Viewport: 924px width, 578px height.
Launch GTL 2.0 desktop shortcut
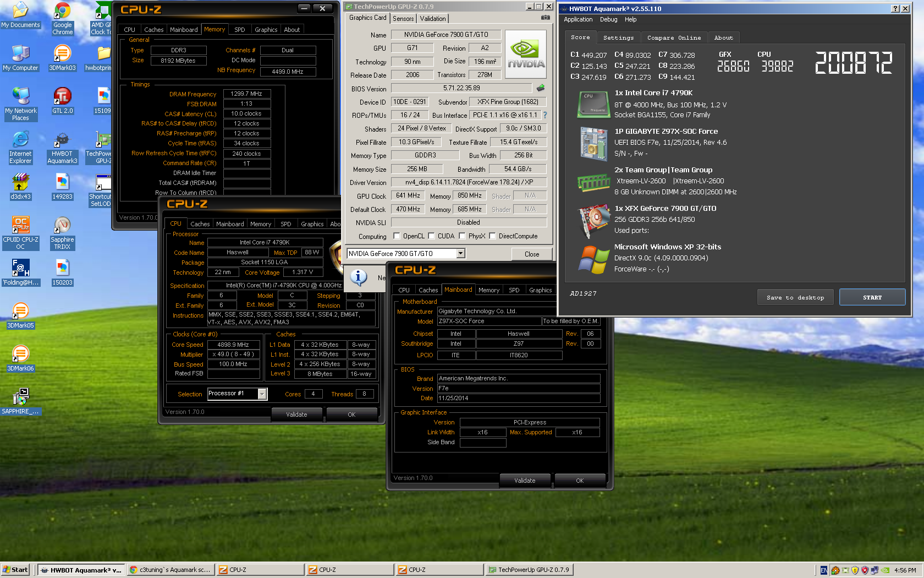(62, 101)
